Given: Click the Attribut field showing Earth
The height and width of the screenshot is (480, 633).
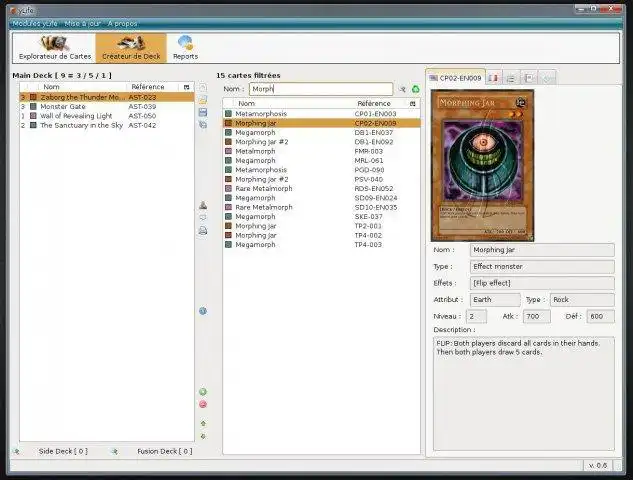Looking at the screenshot, I should [495, 300].
